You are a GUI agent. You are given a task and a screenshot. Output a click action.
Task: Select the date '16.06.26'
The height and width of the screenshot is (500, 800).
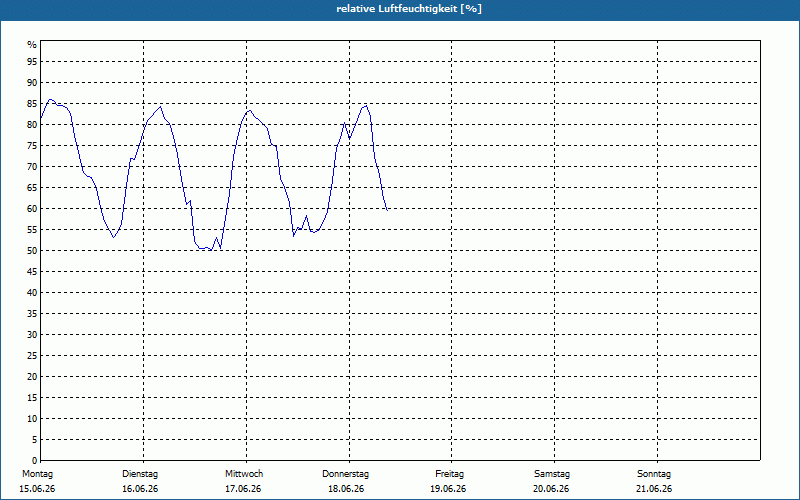coord(140,489)
